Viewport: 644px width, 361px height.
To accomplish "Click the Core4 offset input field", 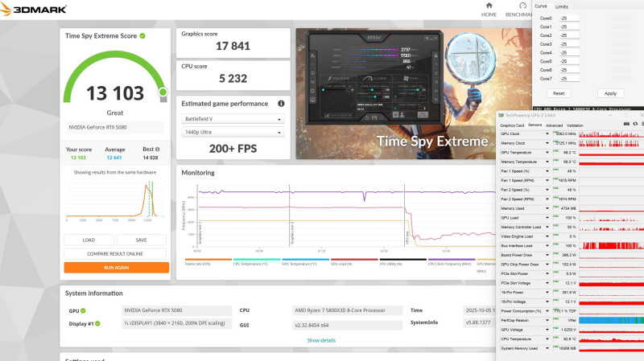I will click(x=569, y=52).
